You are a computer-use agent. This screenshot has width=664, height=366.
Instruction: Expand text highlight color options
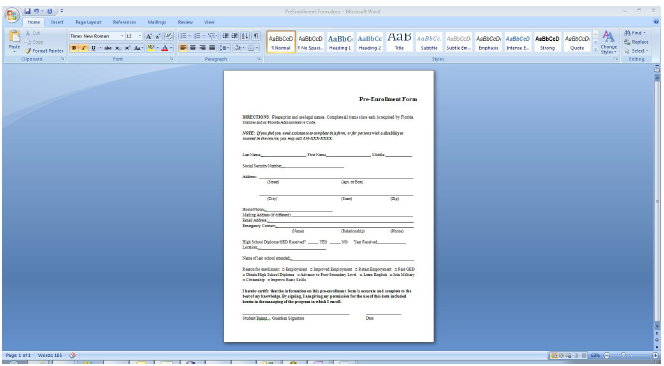158,48
